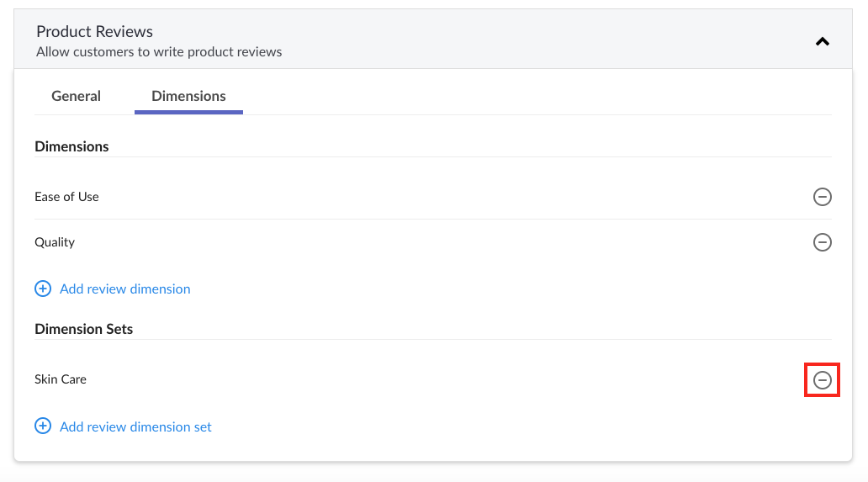Remove the Ease of Use dimension
Viewport: 868px width, 482px height.
click(822, 197)
